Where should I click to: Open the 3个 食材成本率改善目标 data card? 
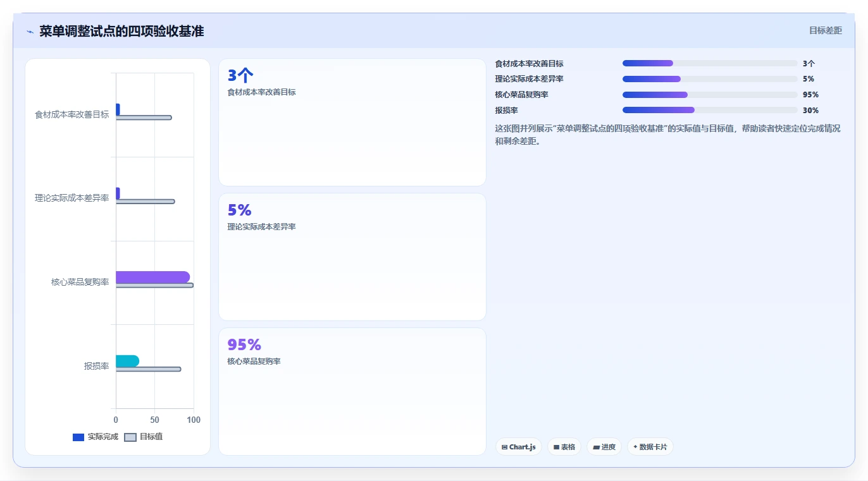(352, 123)
